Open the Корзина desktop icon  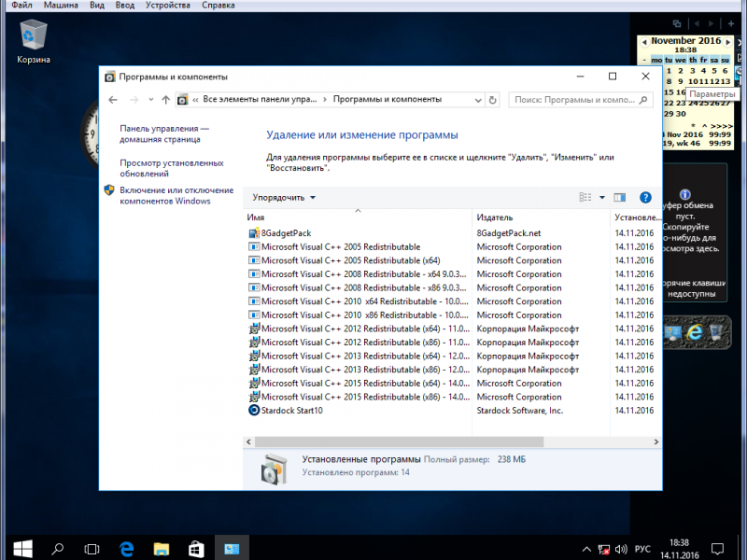(34, 41)
